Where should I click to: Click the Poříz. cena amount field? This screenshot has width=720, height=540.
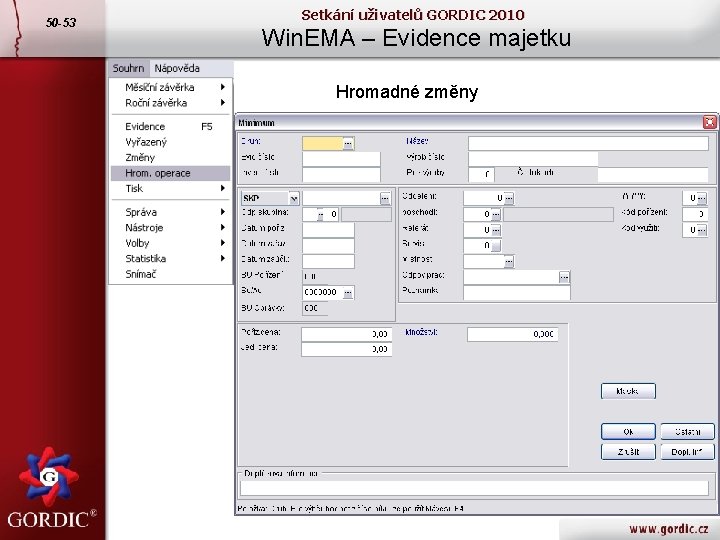tap(347, 334)
